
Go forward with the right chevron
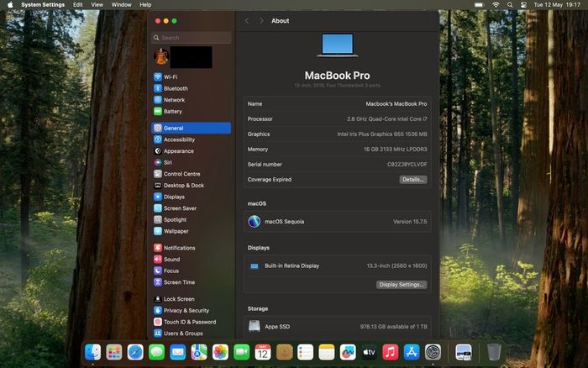click(261, 21)
